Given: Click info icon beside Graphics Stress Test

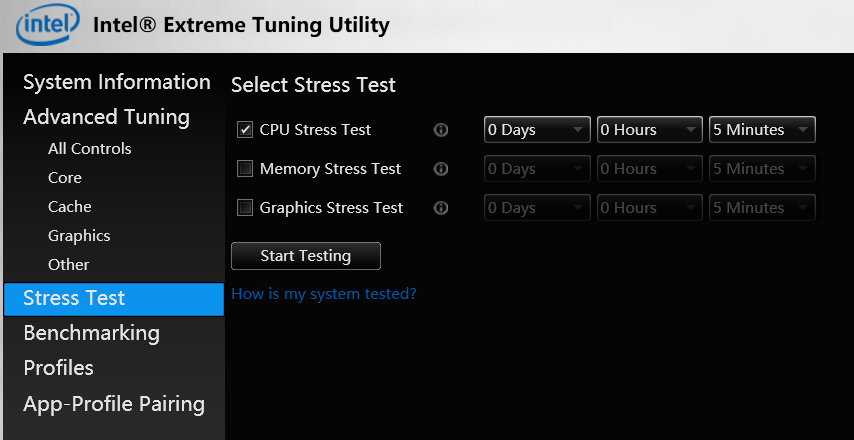Looking at the screenshot, I should click(x=441, y=208).
